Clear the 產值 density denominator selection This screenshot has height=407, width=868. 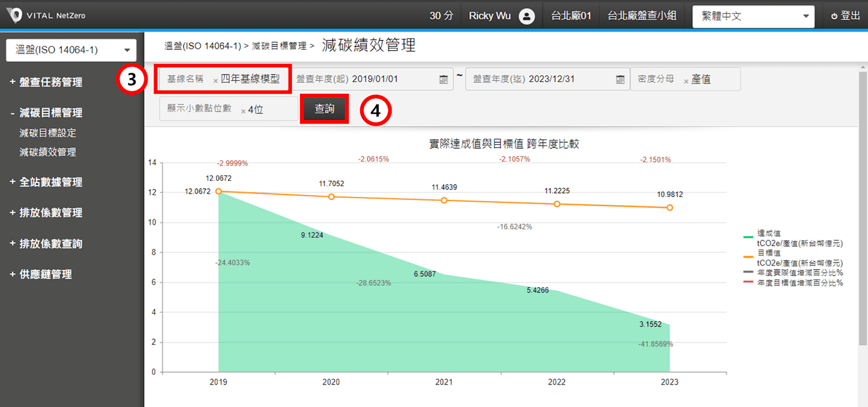686,81
